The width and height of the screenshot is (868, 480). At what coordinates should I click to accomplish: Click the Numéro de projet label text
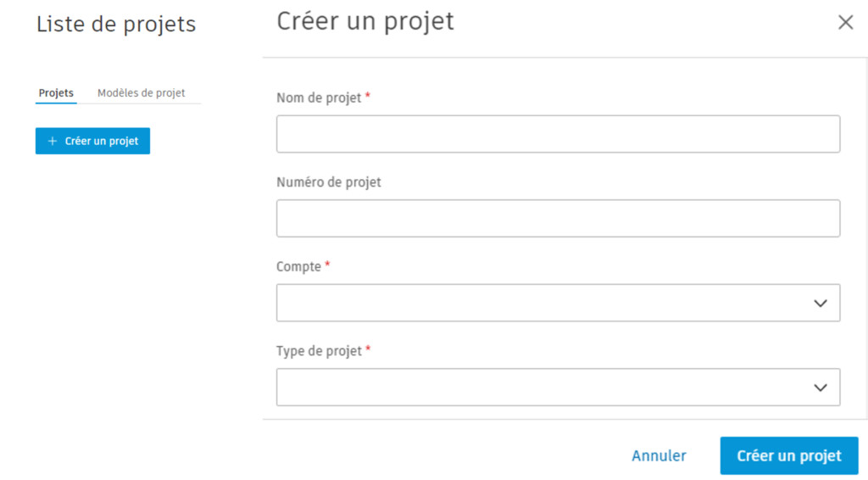tap(329, 182)
